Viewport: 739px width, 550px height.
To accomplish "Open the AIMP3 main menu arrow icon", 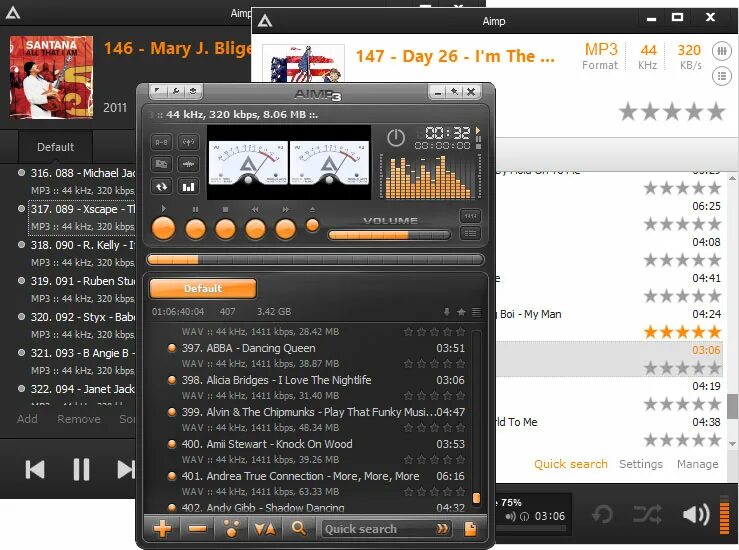I will [158, 91].
